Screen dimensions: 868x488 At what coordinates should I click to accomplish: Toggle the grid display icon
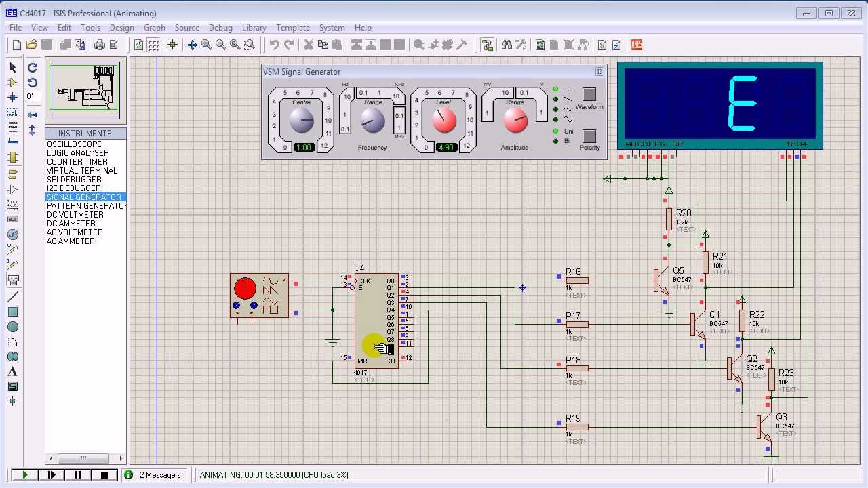tap(154, 45)
